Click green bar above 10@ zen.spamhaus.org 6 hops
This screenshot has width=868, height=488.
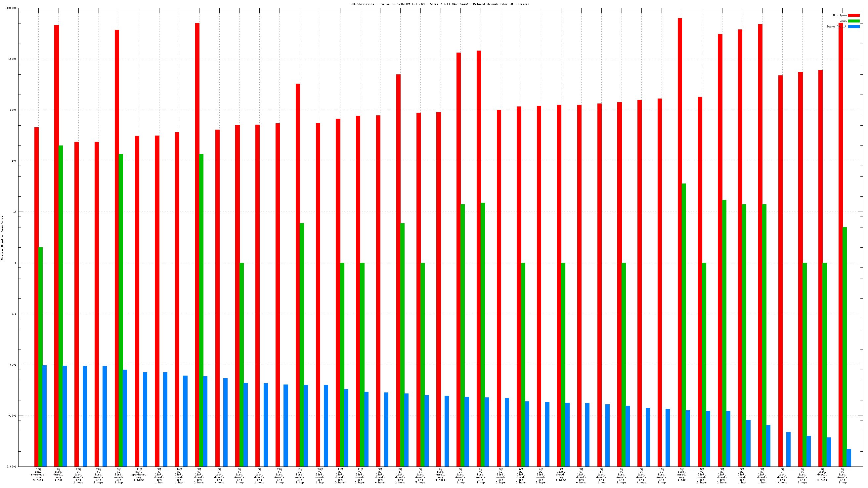click(40, 357)
